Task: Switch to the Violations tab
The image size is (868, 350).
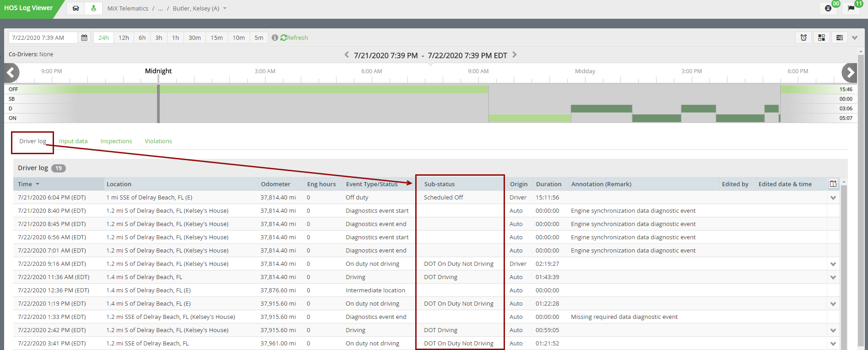Action: tap(158, 141)
